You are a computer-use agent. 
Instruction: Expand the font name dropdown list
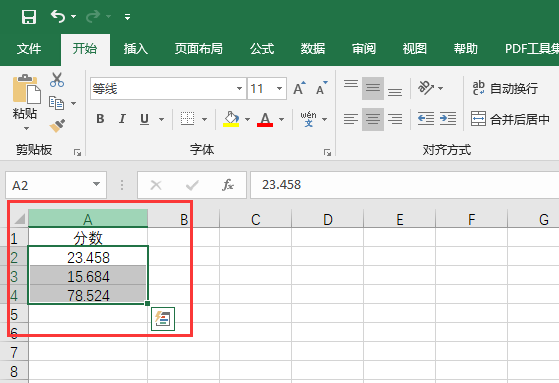pos(240,88)
